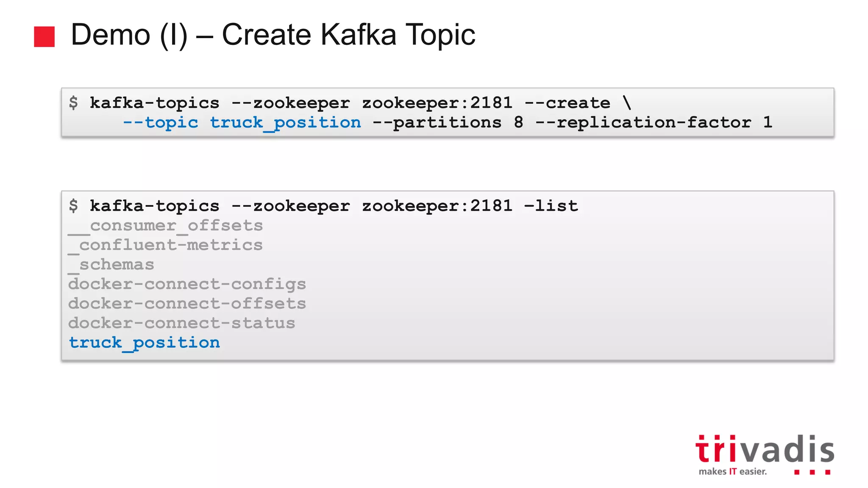Select the blue '--topic' flag text
Viewport: 868px width, 488px height.
pyautogui.click(x=161, y=123)
